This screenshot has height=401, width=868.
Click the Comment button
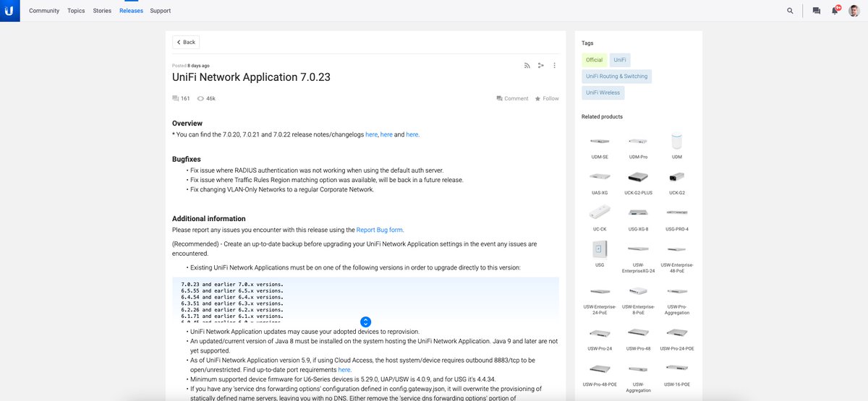tap(512, 98)
